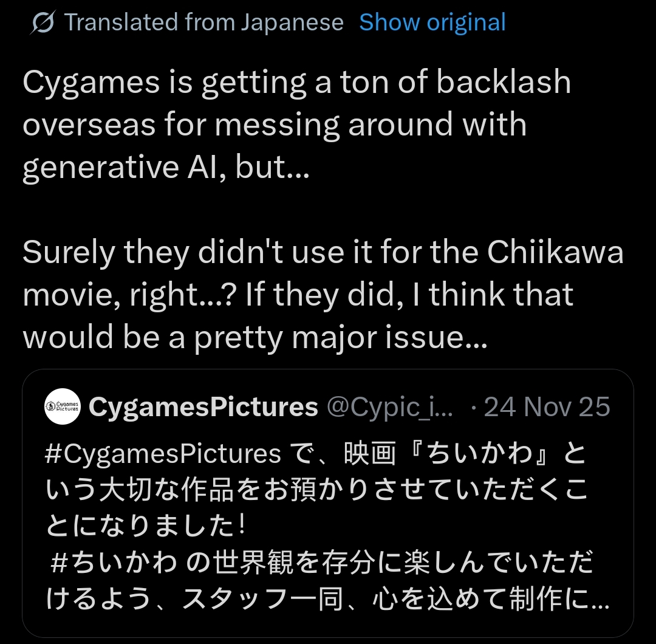Click the "Surely they didn't use it" line
Screen dimensions: 656x644
[x=323, y=253]
